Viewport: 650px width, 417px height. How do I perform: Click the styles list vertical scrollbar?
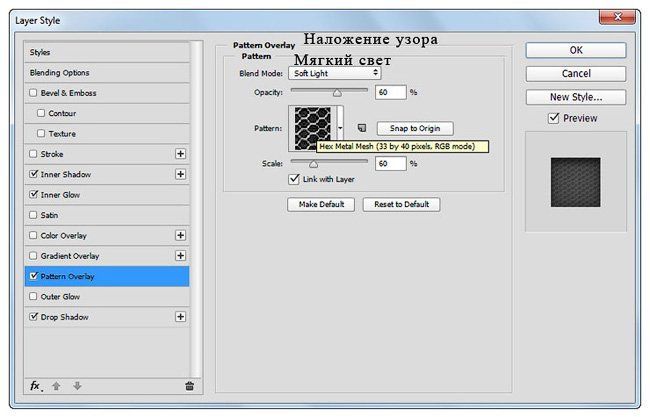tap(196, 209)
